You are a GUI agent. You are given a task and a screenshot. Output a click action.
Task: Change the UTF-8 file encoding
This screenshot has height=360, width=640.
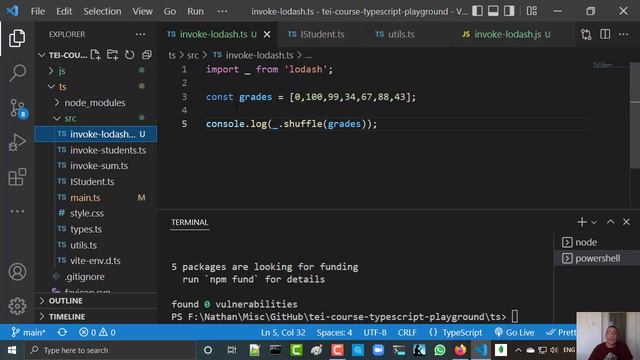[x=375, y=332]
